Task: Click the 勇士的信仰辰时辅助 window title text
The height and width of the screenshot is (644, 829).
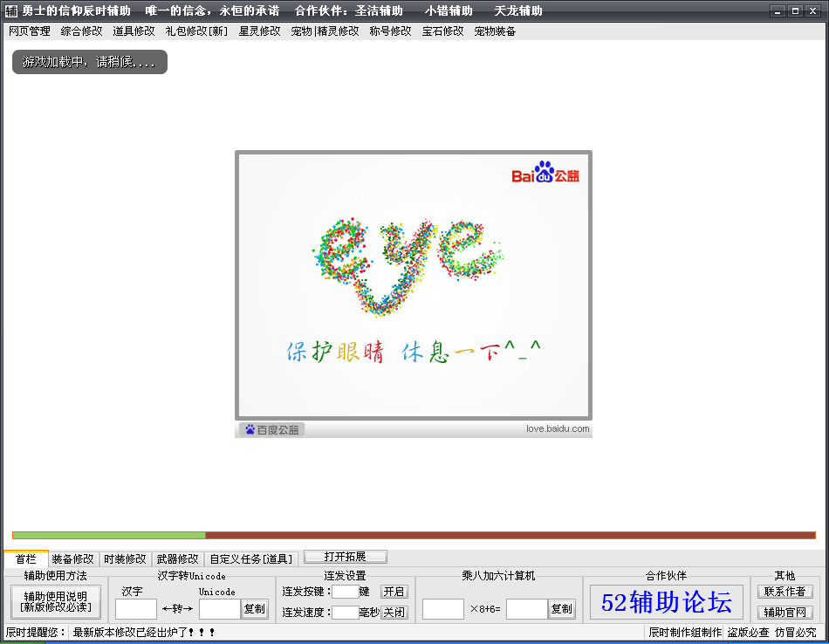Action: [76, 10]
